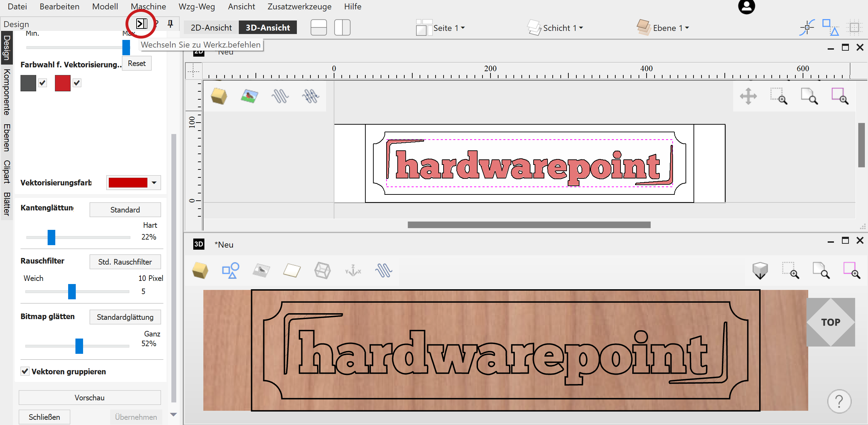868x425 pixels.
Task: Toggle material block display in 2D view
Action: click(219, 96)
